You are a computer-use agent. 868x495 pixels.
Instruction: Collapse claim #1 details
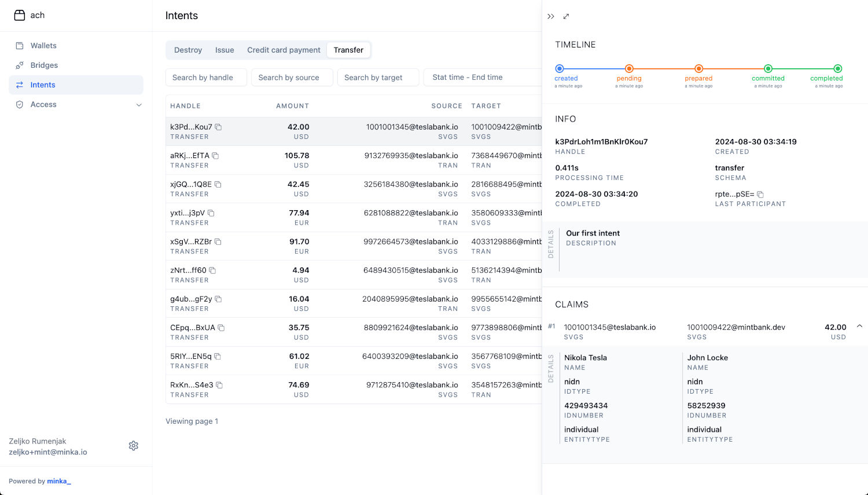tap(860, 326)
